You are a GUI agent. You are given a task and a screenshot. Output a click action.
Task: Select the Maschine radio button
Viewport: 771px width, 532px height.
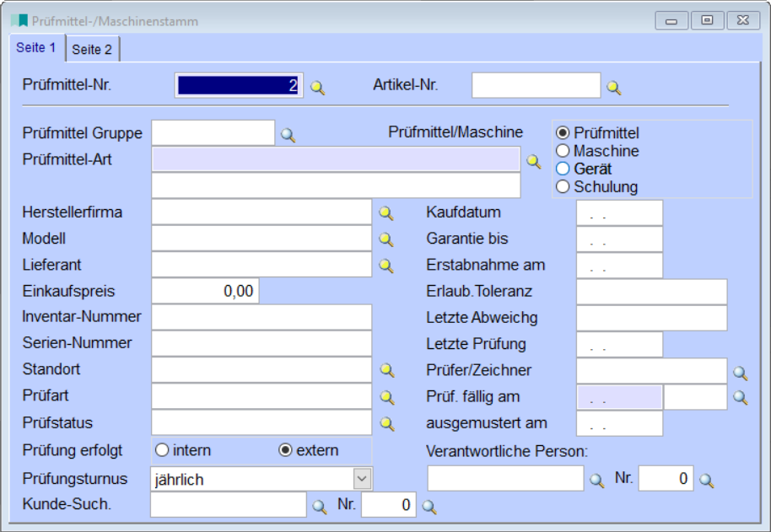coord(563,151)
